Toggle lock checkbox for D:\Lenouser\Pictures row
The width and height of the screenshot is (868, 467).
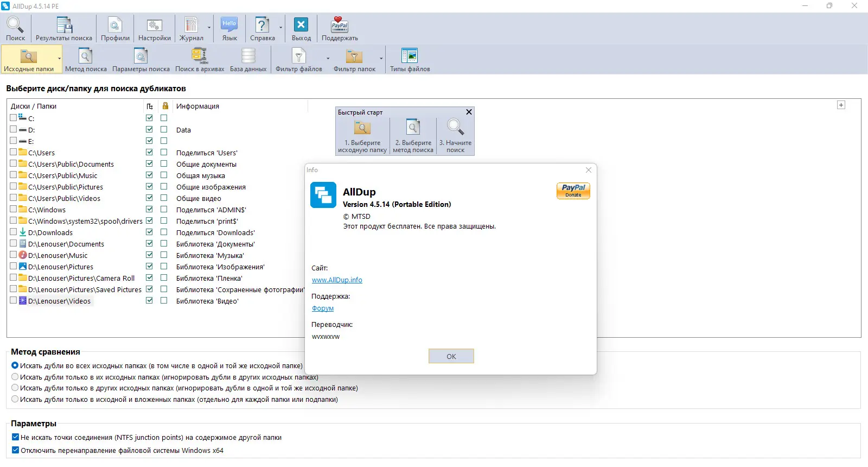coord(164,266)
